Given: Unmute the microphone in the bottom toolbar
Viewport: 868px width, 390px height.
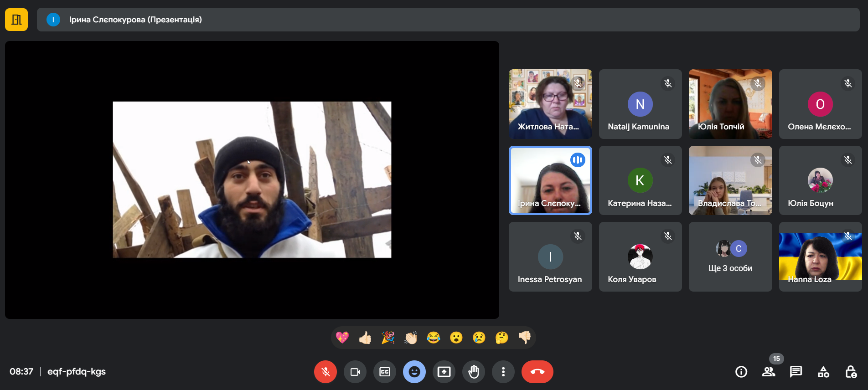Looking at the screenshot, I should pyautogui.click(x=325, y=372).
